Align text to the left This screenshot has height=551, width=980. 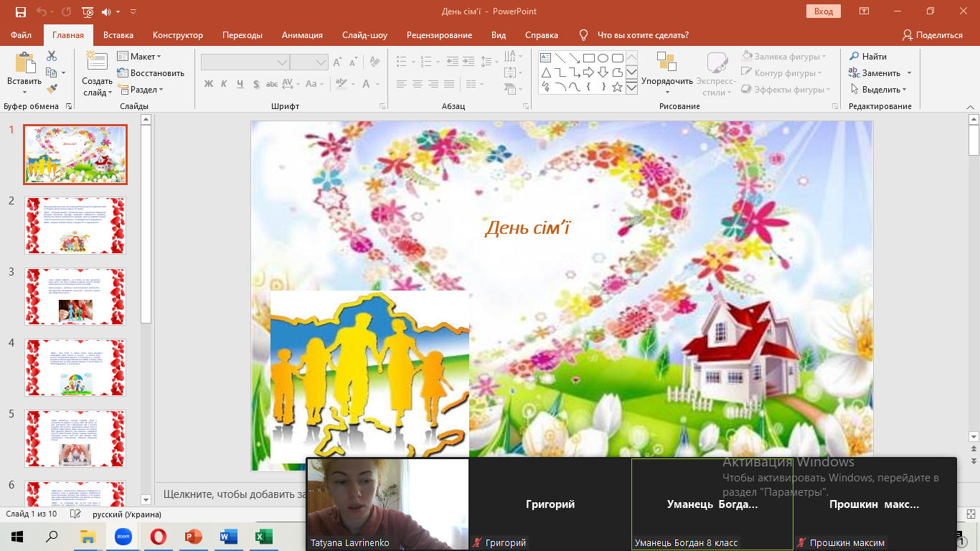point(401,84)
